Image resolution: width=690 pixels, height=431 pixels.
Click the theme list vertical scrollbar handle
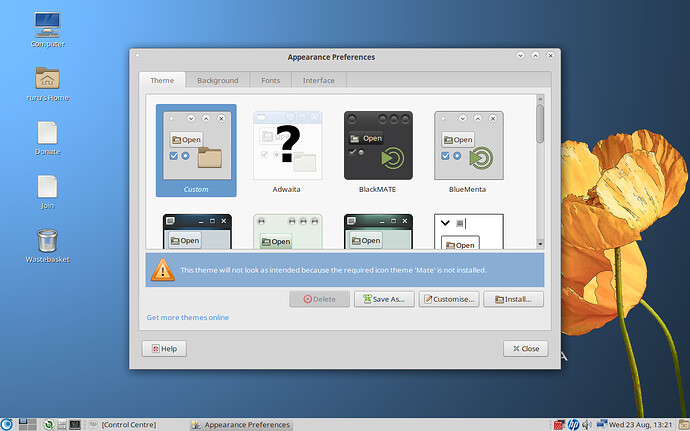coord(540,124)
